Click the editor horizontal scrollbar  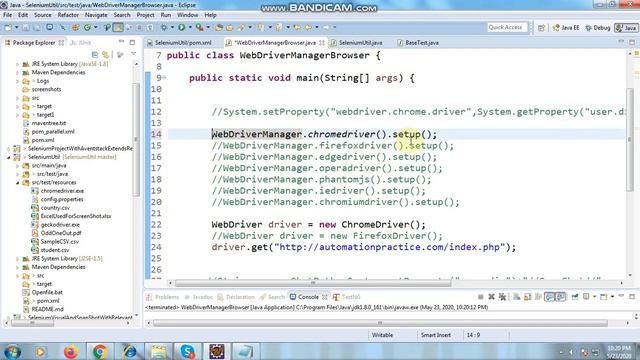(x=313, y=282)
